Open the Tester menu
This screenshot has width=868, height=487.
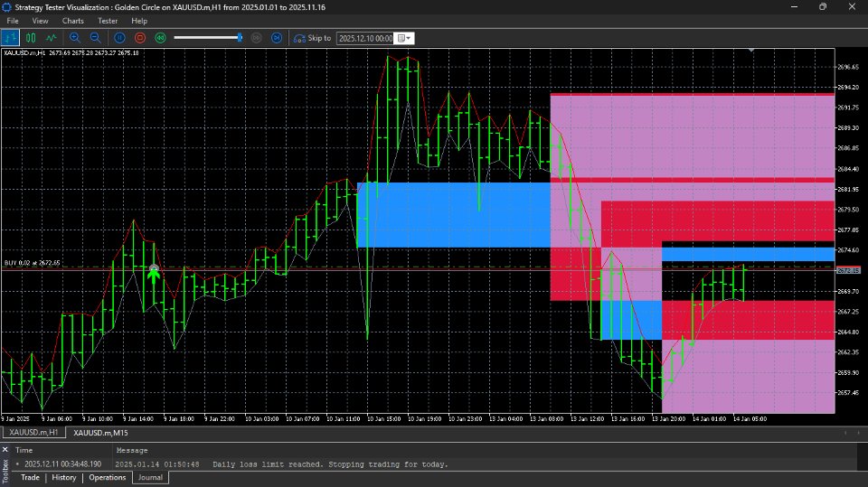coord(108,21)
